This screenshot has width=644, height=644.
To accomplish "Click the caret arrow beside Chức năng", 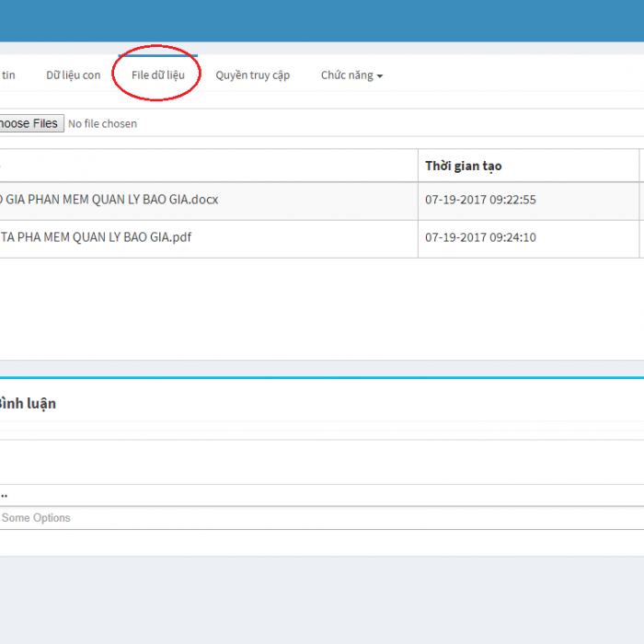I will pos(380,76).
